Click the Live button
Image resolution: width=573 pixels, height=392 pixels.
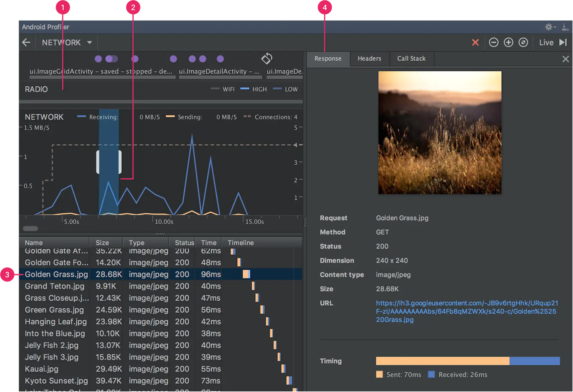point(546,43)
